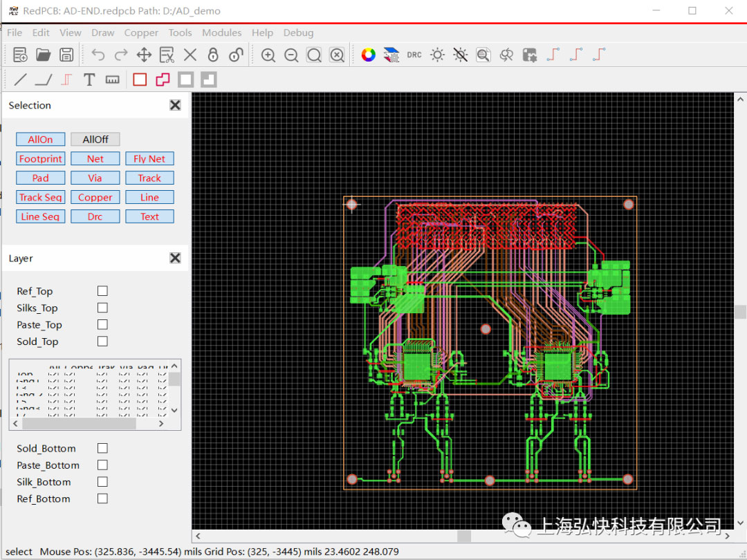Click the magnifier with X icon

[x=337, y=55]
